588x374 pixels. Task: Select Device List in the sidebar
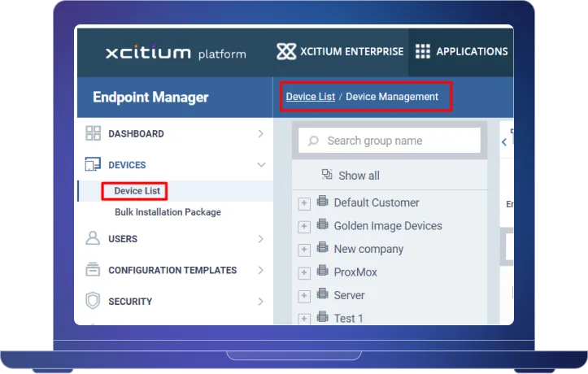[137, 191]
